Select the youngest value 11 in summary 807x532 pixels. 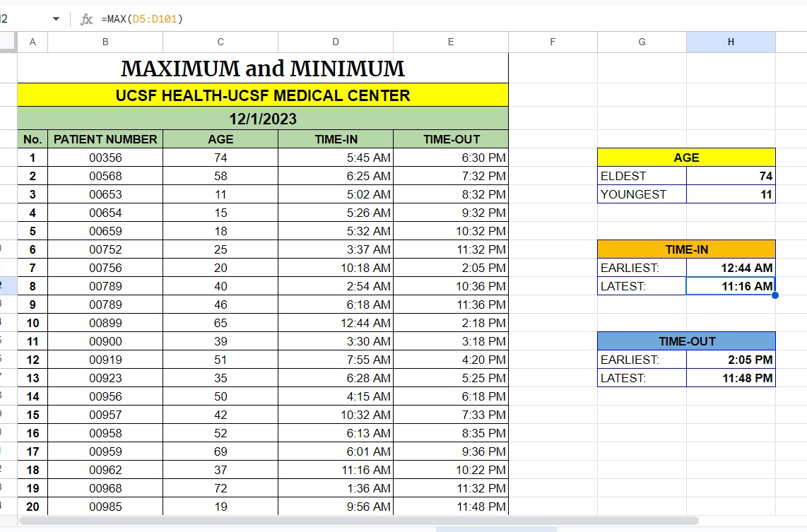(731, 194)
